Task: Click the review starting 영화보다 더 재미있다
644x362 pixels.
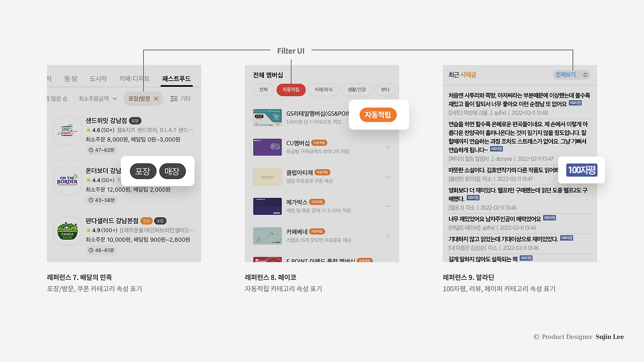Action: click(518, 194)
